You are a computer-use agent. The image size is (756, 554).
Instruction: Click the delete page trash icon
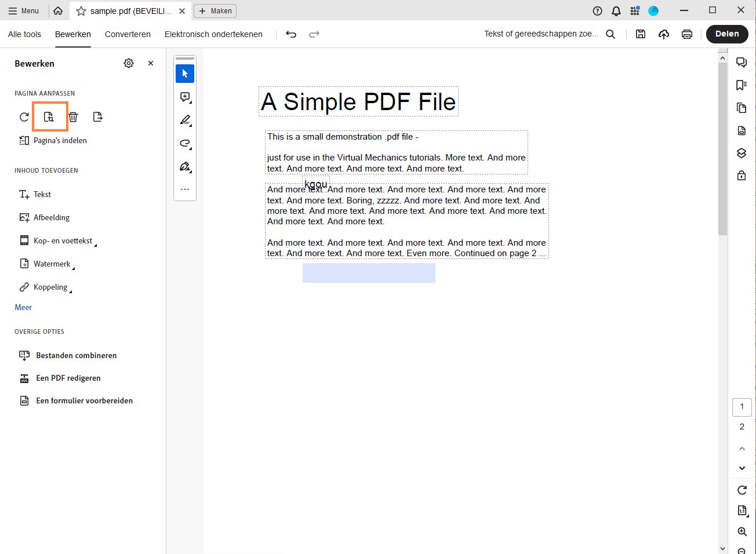73,116
